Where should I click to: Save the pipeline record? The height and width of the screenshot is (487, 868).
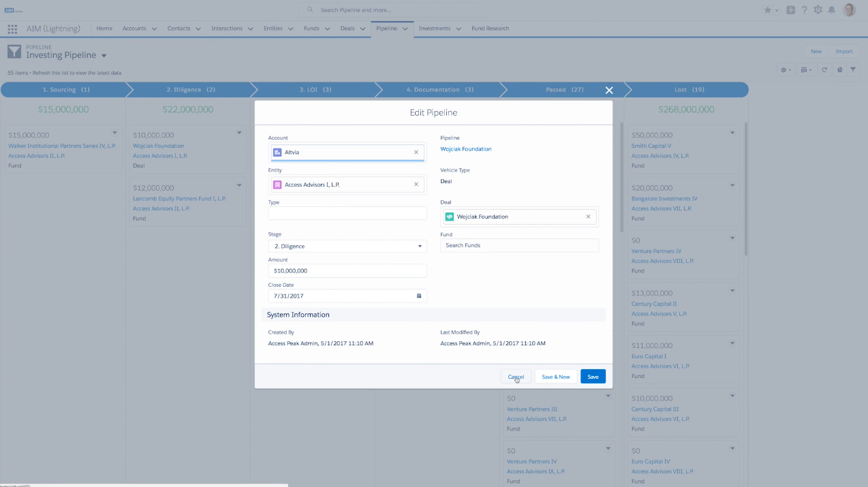pyautogui.click(x=593, y=377)
